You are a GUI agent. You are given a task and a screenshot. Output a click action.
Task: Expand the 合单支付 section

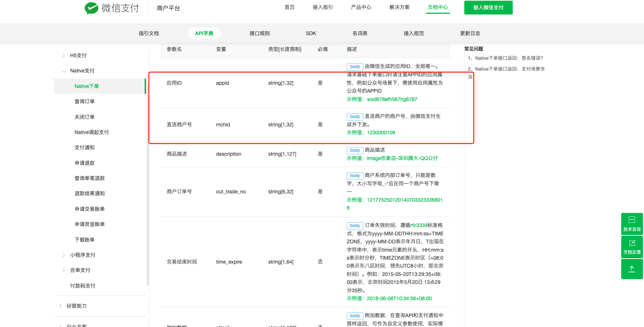click(x=80, y=270)
